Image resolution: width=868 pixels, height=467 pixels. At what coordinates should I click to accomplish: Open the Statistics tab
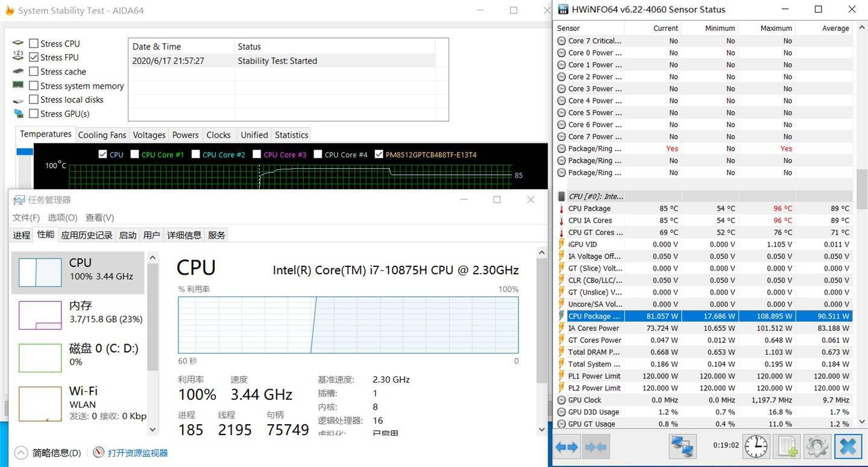292,135
